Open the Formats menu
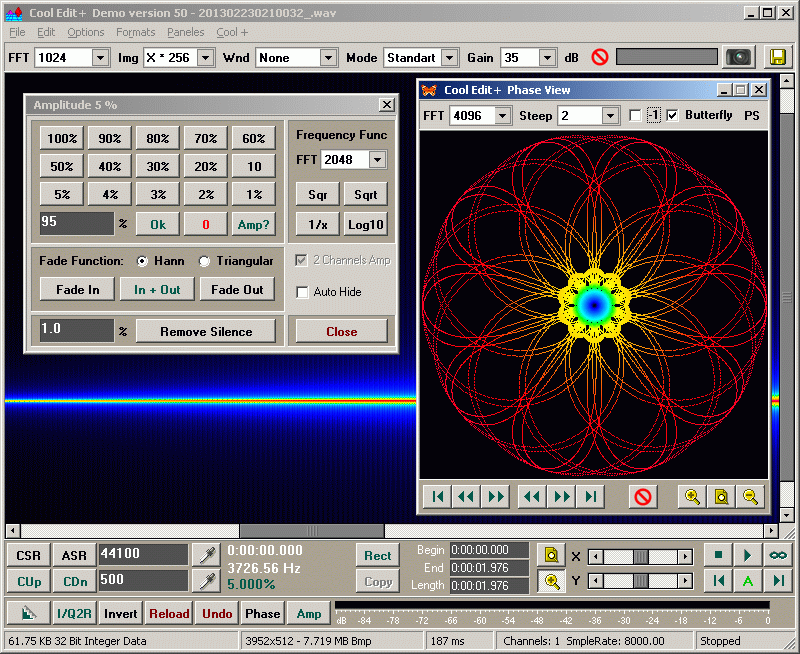The height and width of the screenshot is (654, 800). point(136,32)
